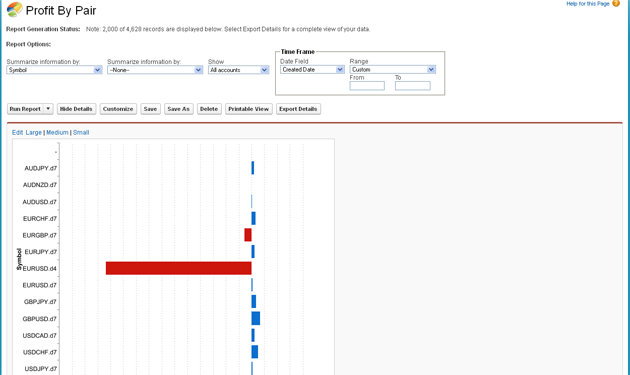Open the Run Report arrow menu
630x375 pixels.
[48, 109]
